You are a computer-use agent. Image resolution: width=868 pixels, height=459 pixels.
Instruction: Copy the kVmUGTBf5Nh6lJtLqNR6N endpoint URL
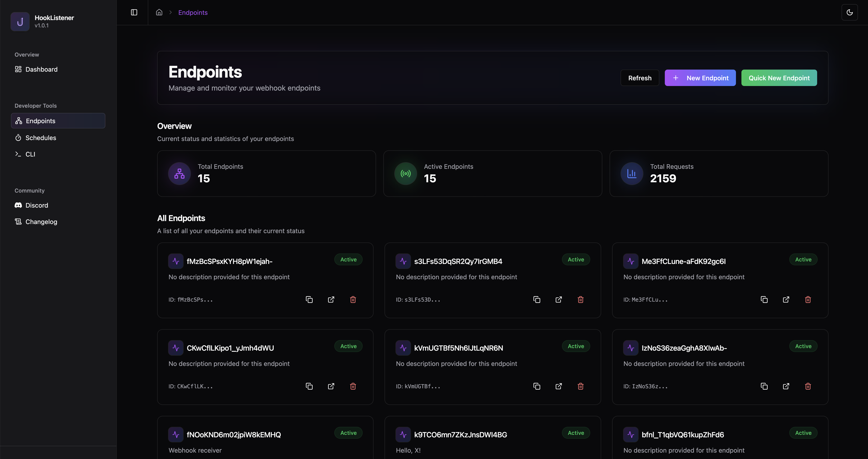[x=536, y=386]
